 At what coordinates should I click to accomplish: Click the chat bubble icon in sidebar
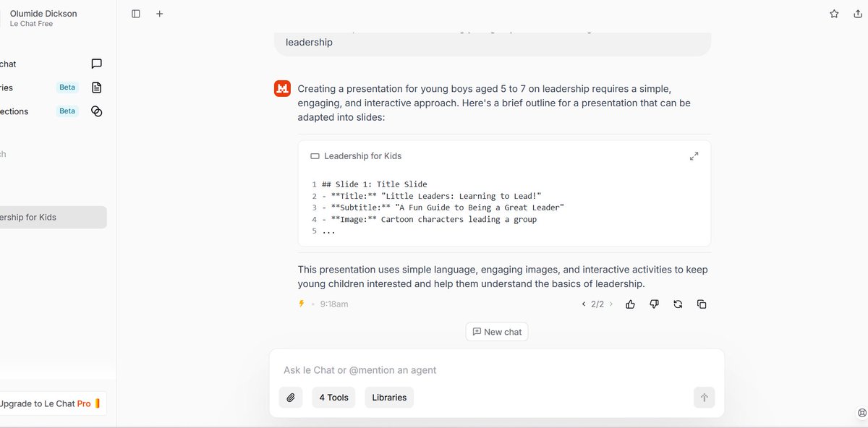point(97,64)
